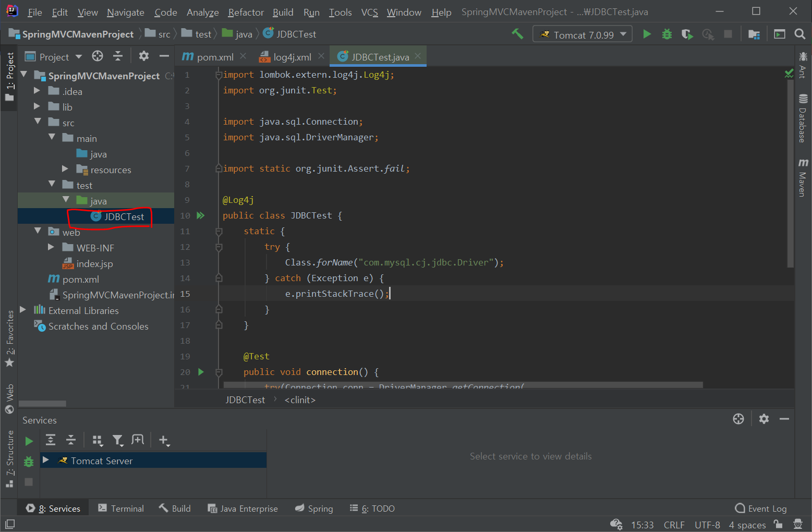The image size is (812, 532).
Task: Click the <clinit> breadcrumb
Action: 300,400
